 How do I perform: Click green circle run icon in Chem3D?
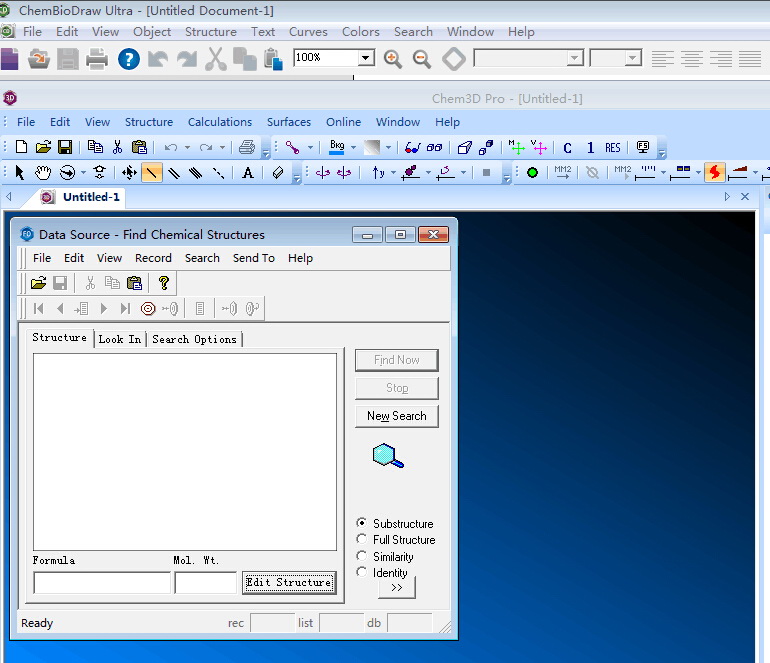click(x=532, y=172)
